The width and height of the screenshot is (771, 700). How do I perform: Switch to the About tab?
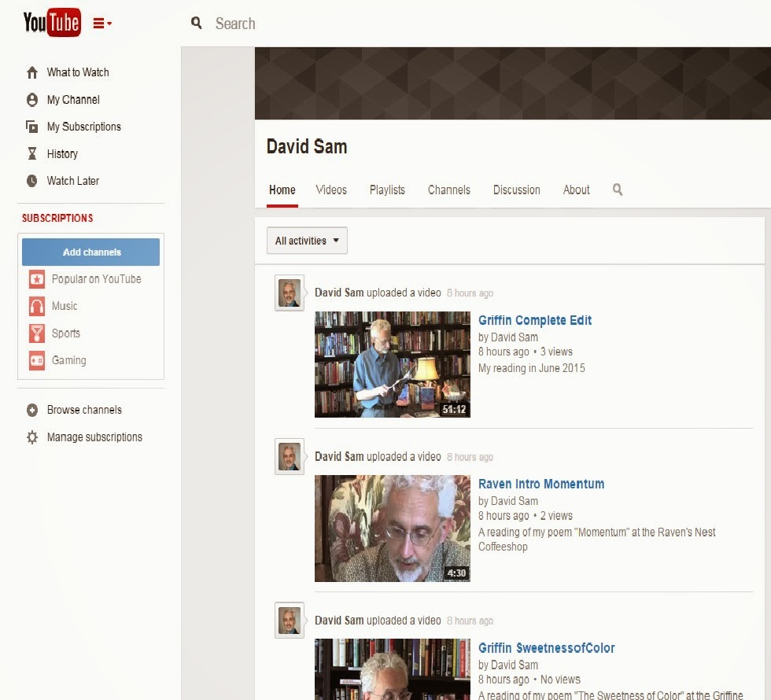pyautogui.click(x=576, y=190)
